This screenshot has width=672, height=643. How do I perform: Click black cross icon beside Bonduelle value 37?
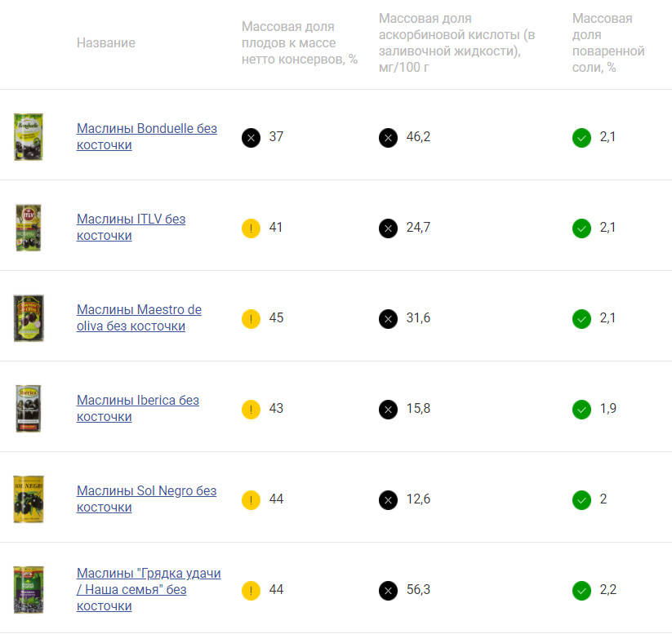point(251,138)
